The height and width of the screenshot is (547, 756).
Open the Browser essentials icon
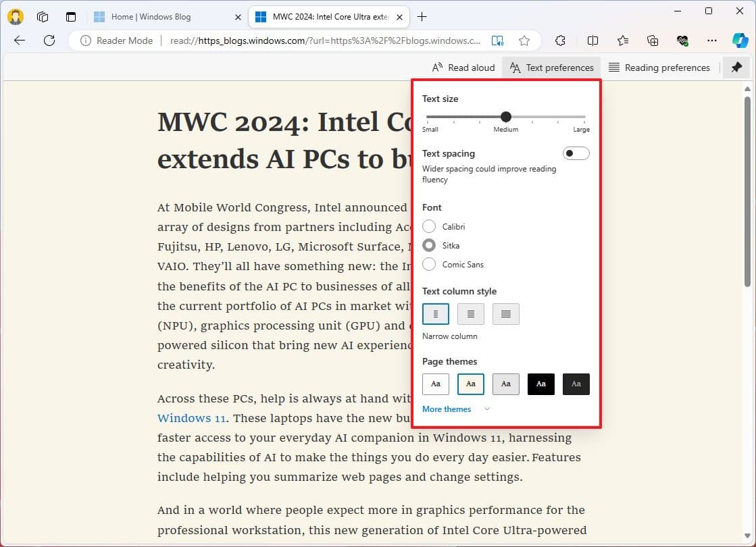[x=682, y=41]
